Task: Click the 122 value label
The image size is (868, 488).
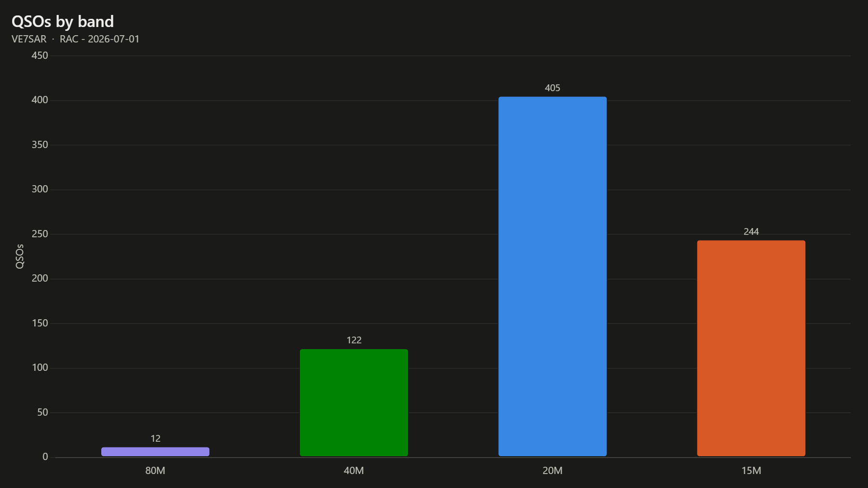Action: 354,340
